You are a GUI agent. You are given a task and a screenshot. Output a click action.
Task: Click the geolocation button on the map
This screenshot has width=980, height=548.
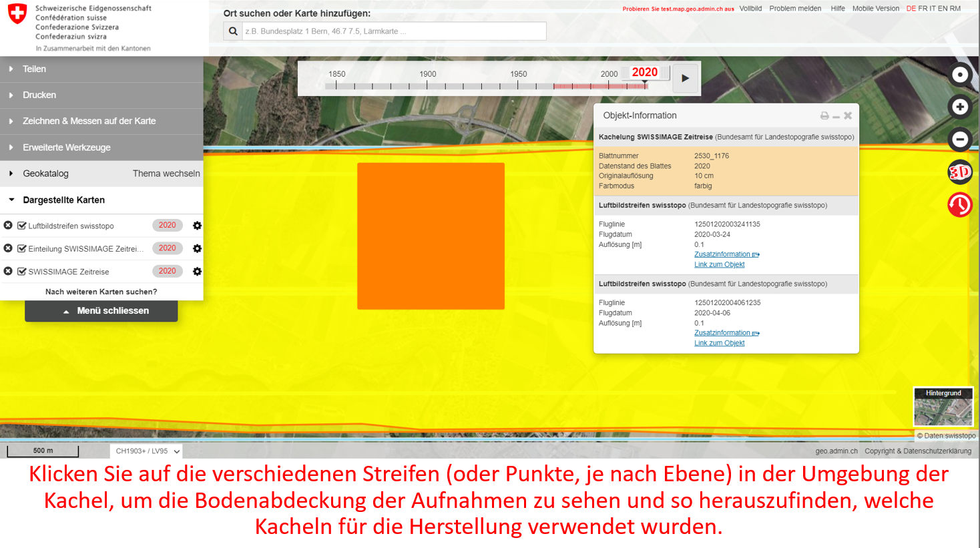point(960,75)
